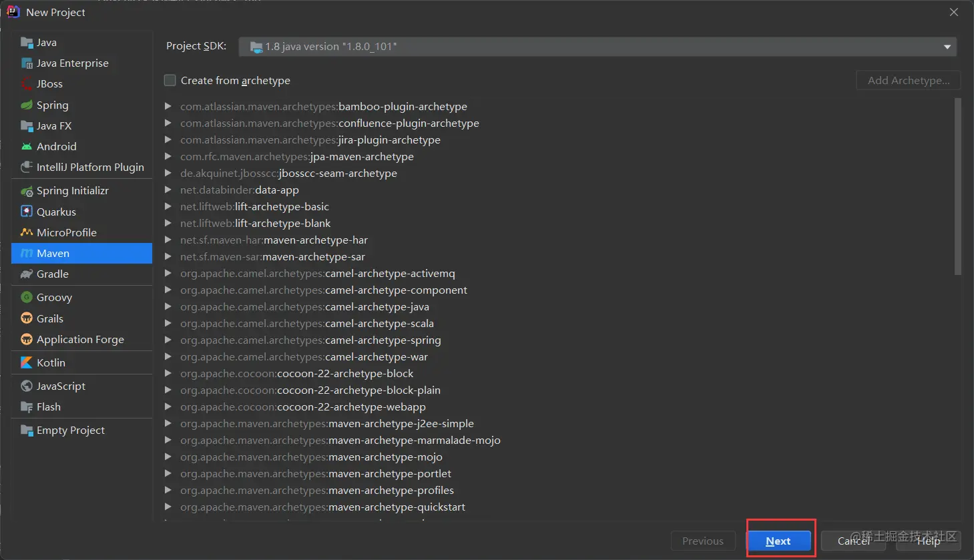Click the Maven 'm' icon
Viewport: 974px width, 560px height.
27,254
